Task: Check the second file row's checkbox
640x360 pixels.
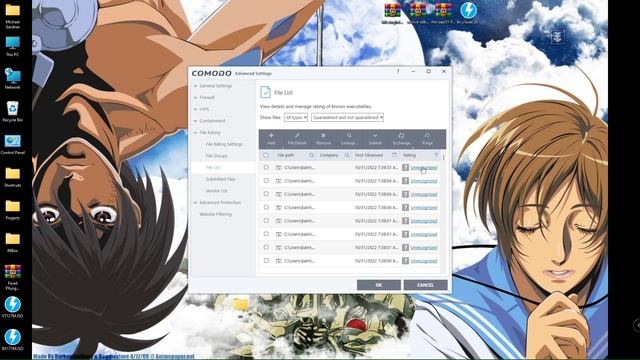Action: tap(266, 180)
